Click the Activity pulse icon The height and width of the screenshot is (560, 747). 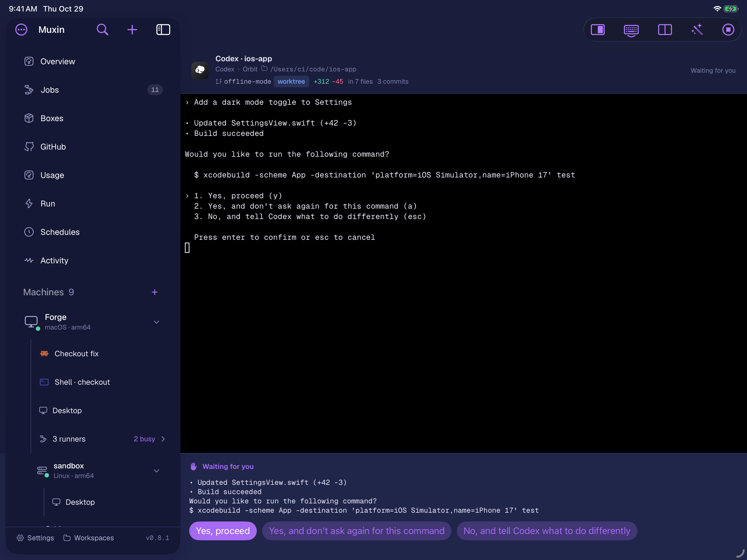coord(29,260)
